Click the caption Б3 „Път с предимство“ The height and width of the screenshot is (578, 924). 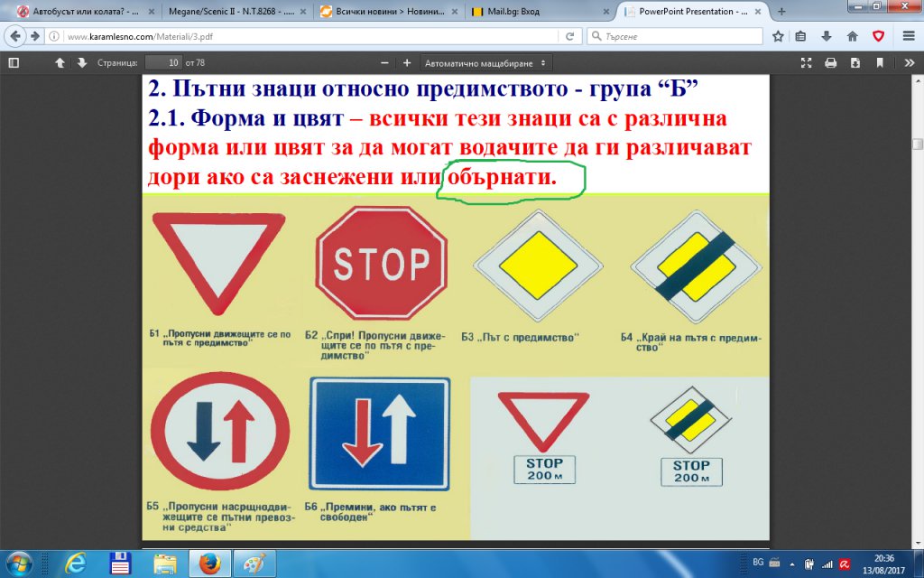tap(521, 338)
